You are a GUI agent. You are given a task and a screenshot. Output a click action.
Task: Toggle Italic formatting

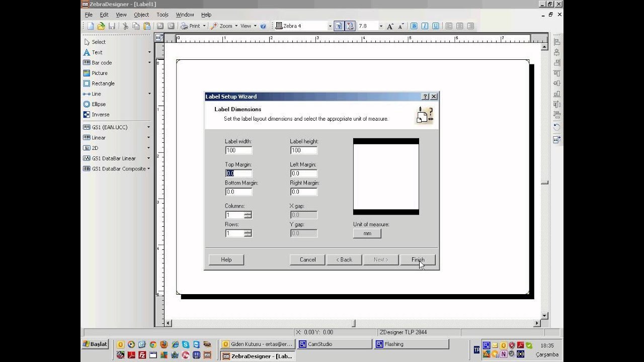[x=425, y=26]
